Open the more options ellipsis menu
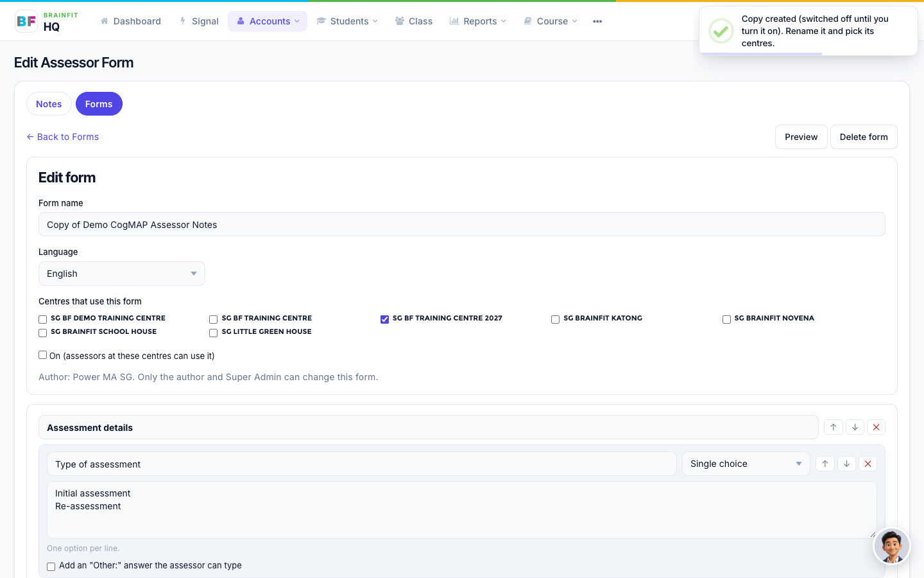Image resolution: width=924 pixels, height=578 pixels. [597, 21]
